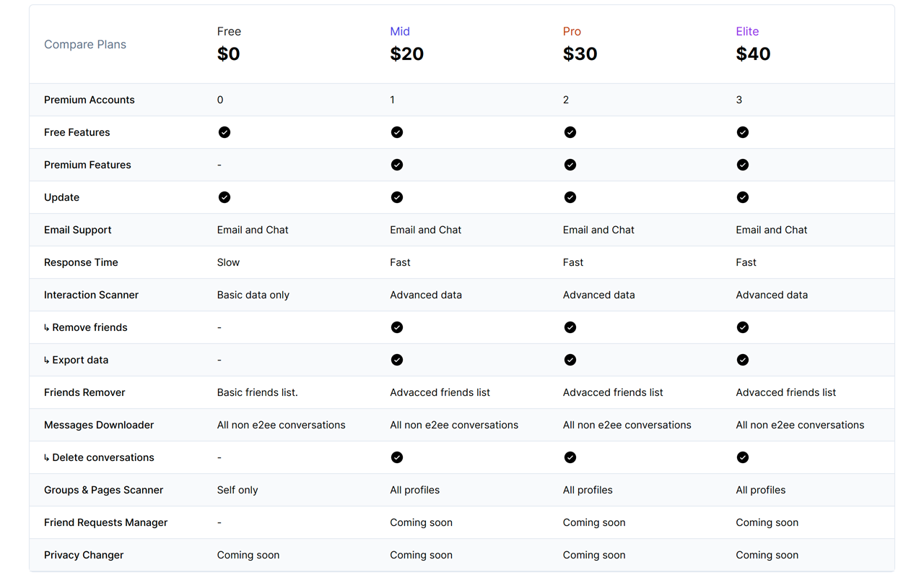Click the Interaction Scanner row label
924x578 pixels.
point(91,295)
